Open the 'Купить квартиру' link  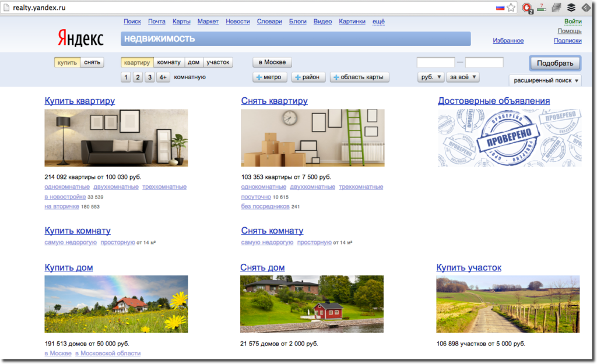pos(80,101)
